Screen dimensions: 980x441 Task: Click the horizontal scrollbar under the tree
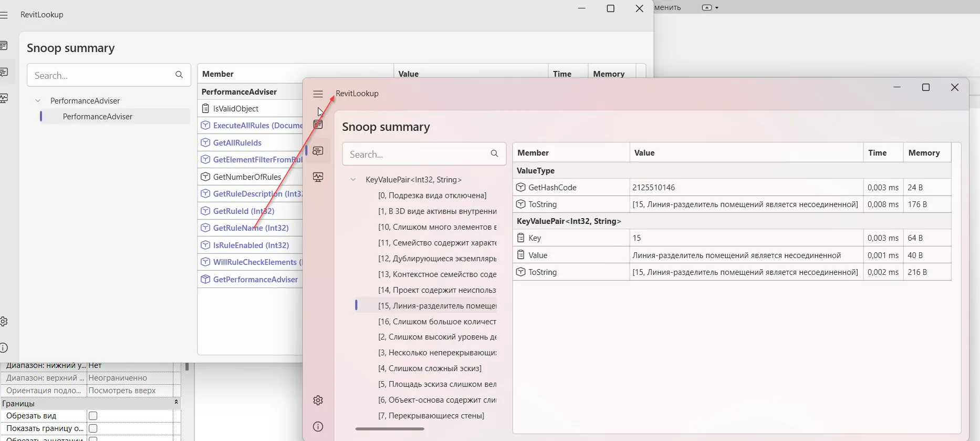click(x=390, y=429)
